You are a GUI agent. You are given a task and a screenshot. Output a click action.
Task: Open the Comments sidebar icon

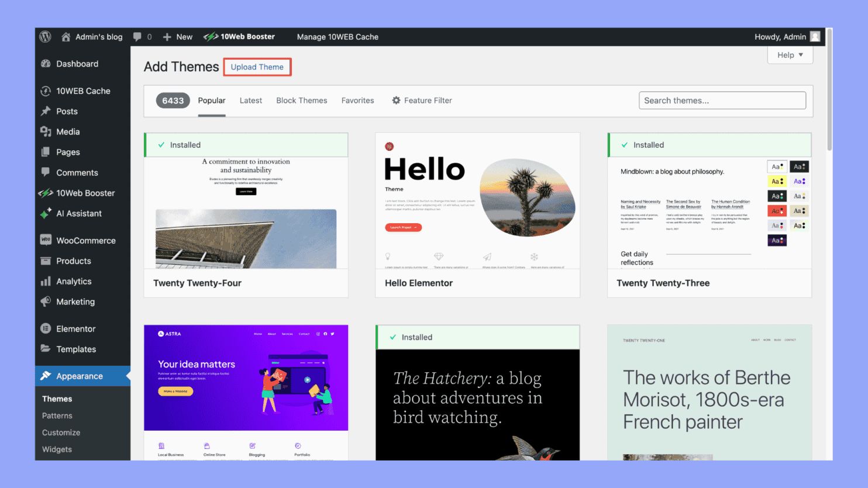pyautogui.click(x=46, y=172)
